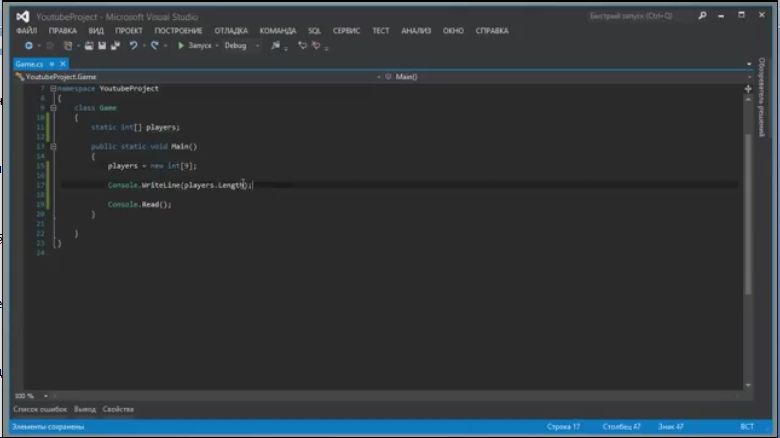The height and width of the screenshot is (438, 780).
Task: Open the SQL menu
Action: [x=314, y=31]
